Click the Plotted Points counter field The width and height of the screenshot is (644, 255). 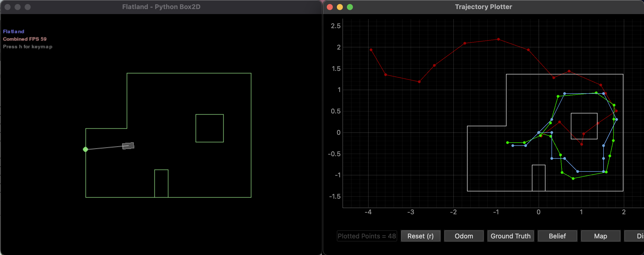pyautogui.click(x=367, y=236)
